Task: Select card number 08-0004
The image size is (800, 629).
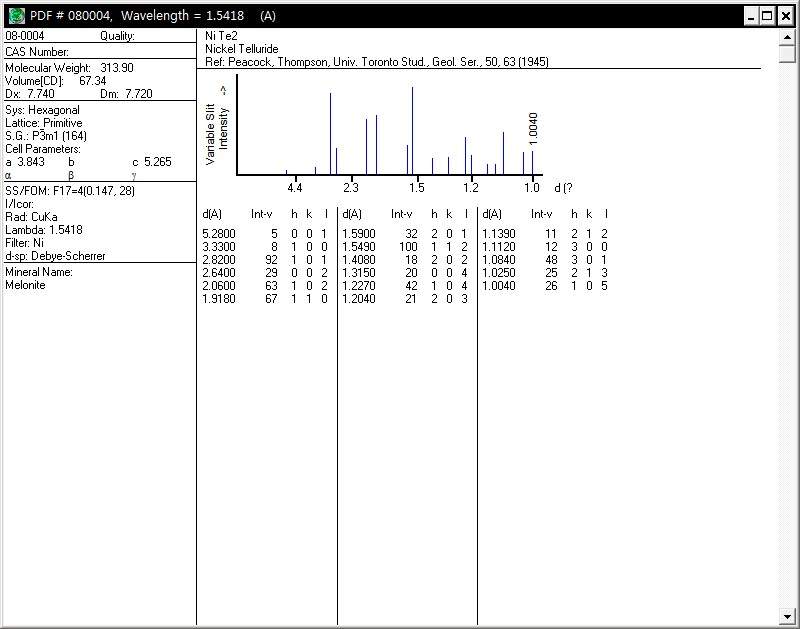Action: (x=24, y=36)
